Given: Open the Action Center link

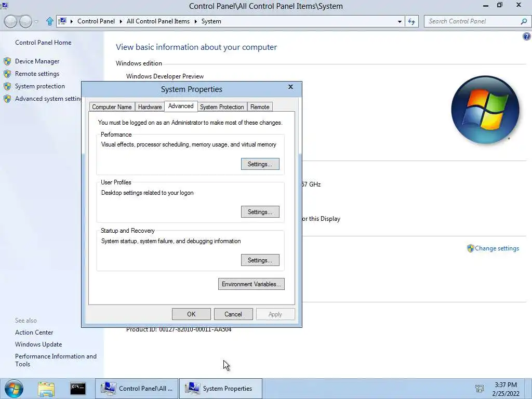Looking at the screenshot, I should coord(34,332).
